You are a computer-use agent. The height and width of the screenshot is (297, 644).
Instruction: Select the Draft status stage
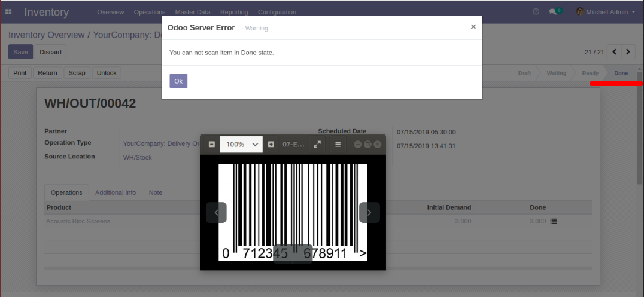tap(524, 73)
